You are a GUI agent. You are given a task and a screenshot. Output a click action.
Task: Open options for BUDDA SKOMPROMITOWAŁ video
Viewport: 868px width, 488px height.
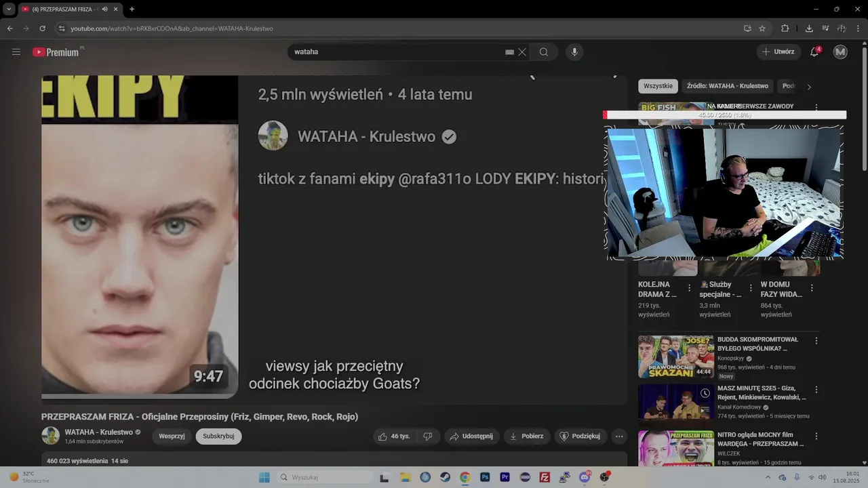pos(816,340)
